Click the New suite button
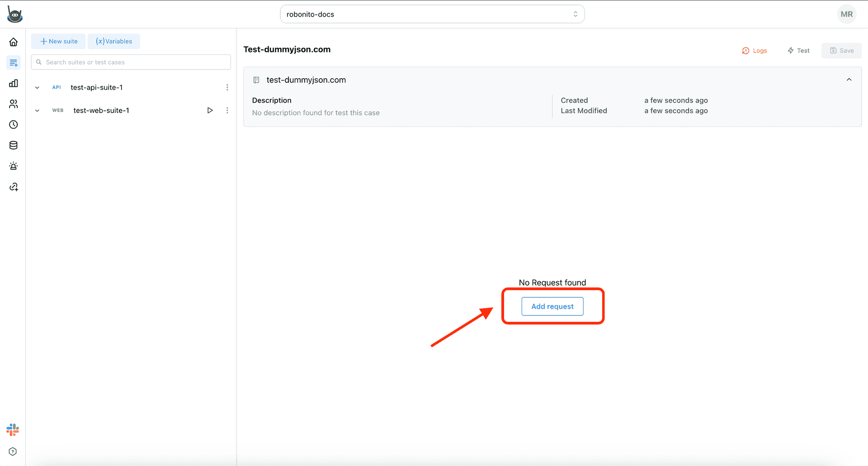 click(58, 41)
